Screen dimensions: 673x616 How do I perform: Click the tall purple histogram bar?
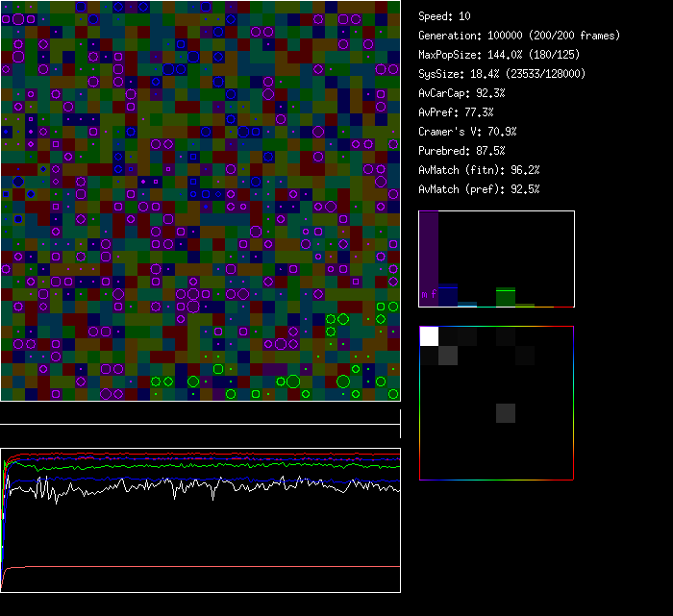click(x=429, y=258)
